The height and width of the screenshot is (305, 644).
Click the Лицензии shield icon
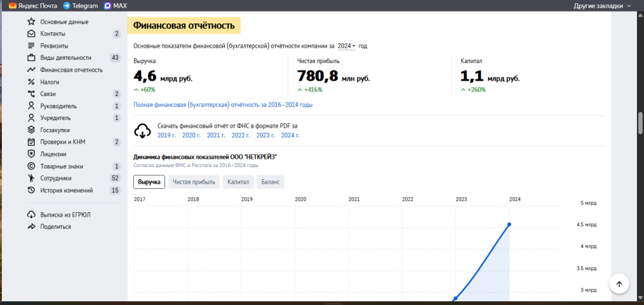pyautogui.click(x=31, y=154)
